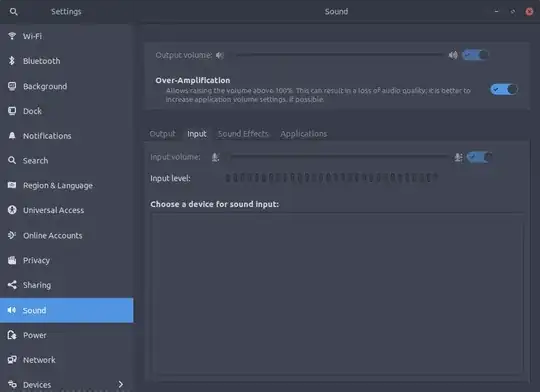
Task: Click the low microphone icon by Input volume
Action: (x=215, y=157)
